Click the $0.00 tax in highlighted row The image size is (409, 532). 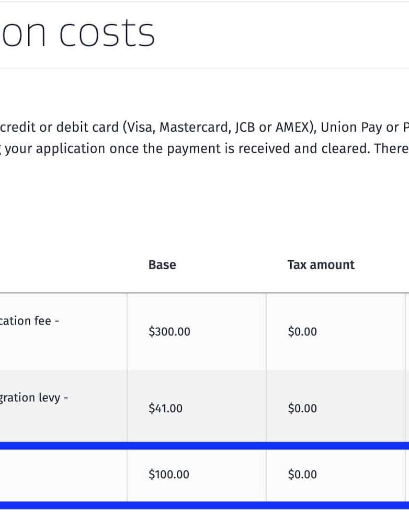302,475
